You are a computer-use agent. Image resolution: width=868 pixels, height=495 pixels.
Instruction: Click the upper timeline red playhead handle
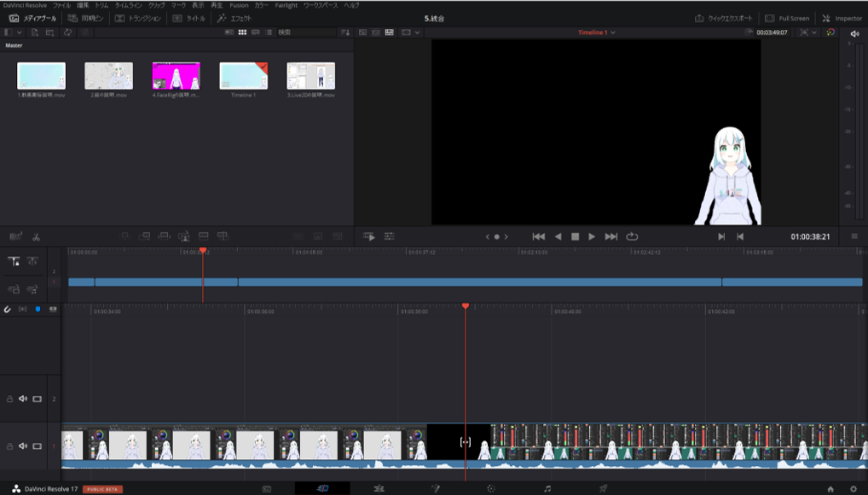203,251
